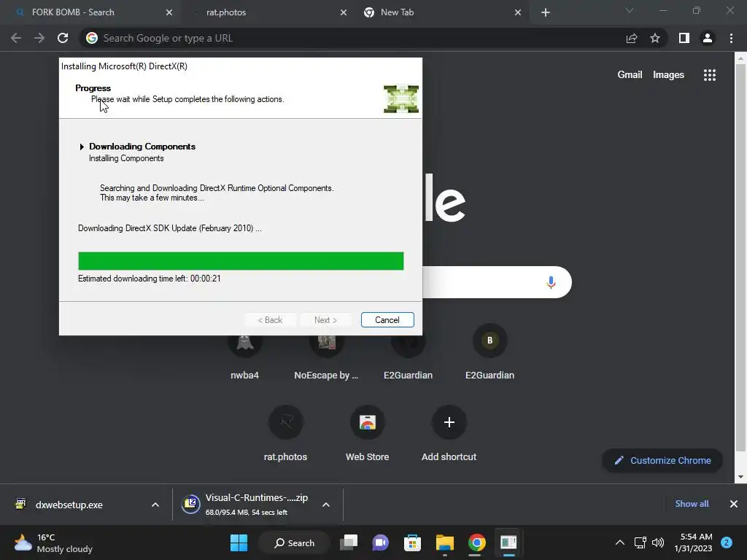The width and height of the screenshot is (747, 560).
Task: Open volume control tray icon
Action: click(658, 542)
